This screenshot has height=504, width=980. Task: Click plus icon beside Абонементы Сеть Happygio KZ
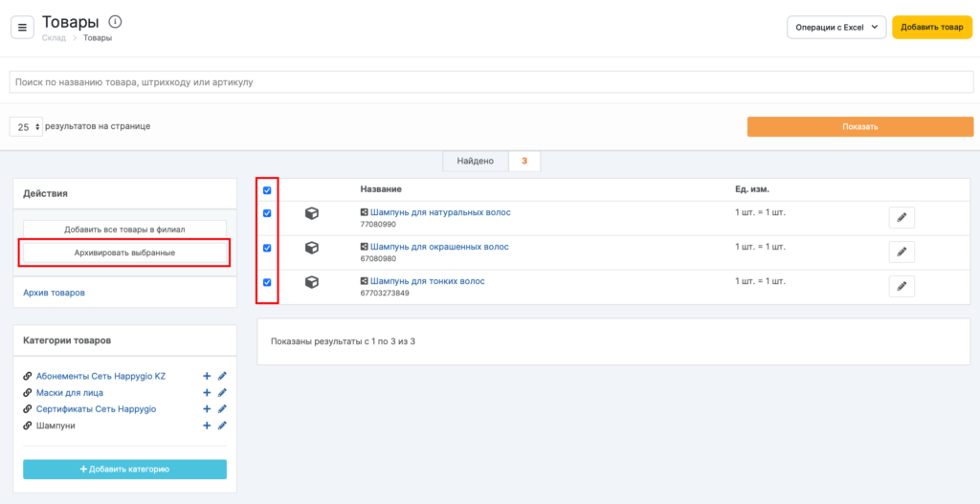(207, 377)
